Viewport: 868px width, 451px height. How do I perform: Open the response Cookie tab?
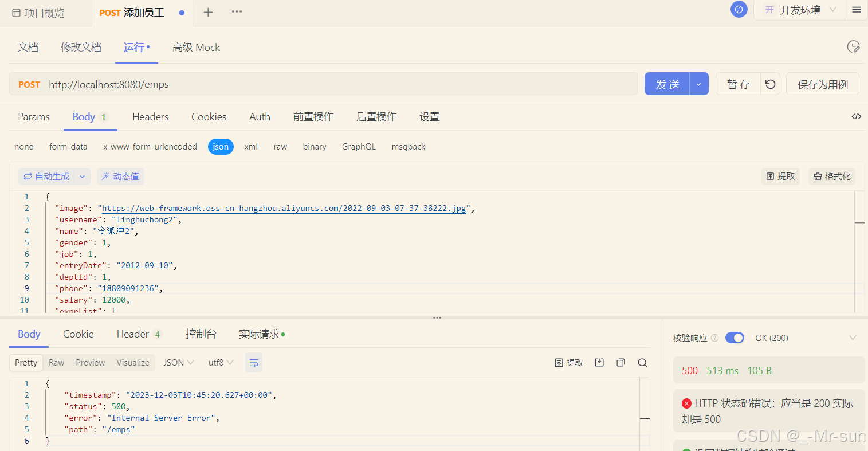point(78,334)
